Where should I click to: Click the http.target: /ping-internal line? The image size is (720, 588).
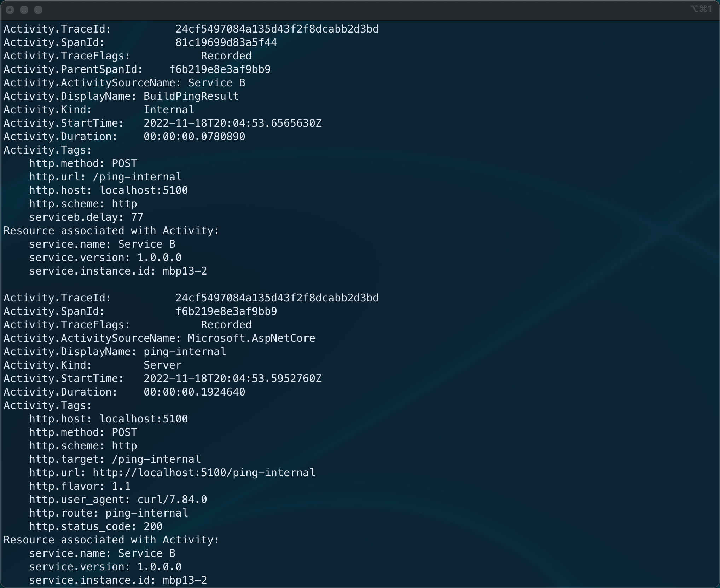[x=115, y=459]
